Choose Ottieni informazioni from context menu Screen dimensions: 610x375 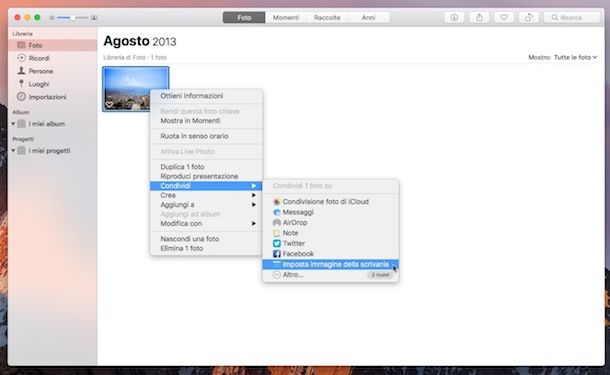206,96
